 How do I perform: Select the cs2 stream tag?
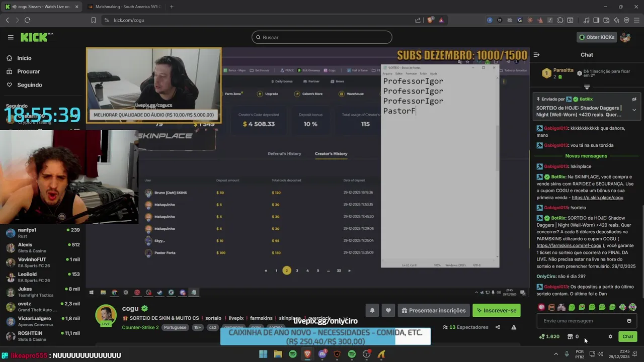click(x=213, y=327)
